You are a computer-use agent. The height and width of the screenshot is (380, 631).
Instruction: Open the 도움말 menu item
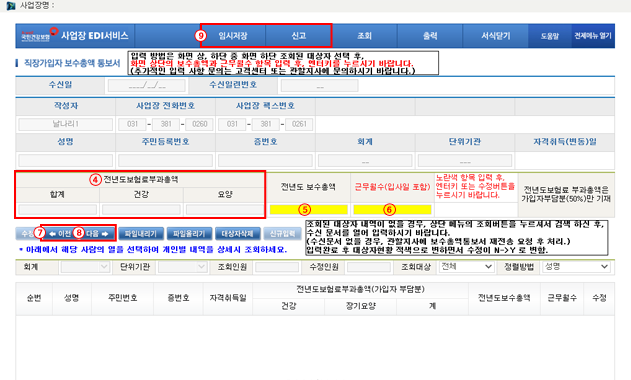[x=550, y=36]
